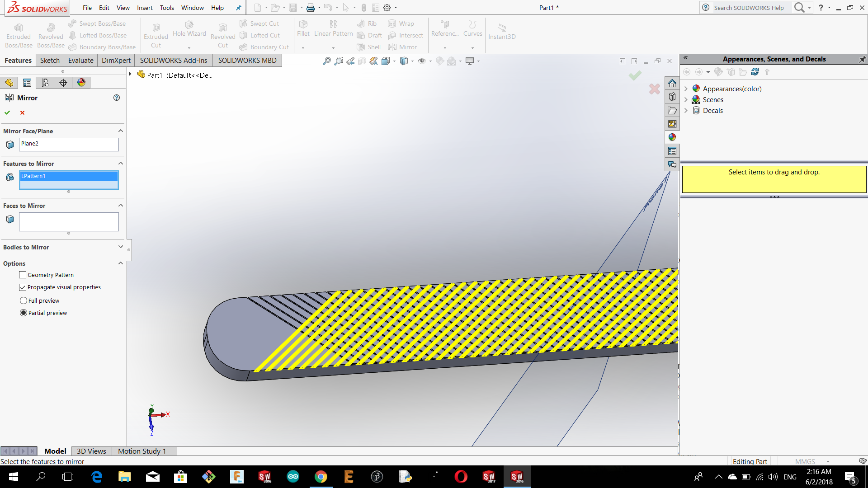Screen dimensions: 868x488
Task: Open the Insert menu
Action: point(145,8)
